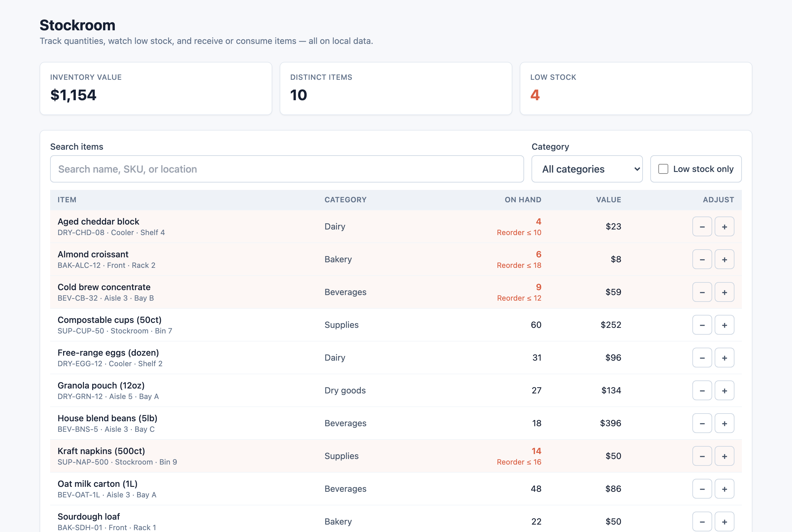The height and width of the screenshot is (532, 792).
Task: Subtract one Sourdough loaf
Action: click(x=702, y=522)
